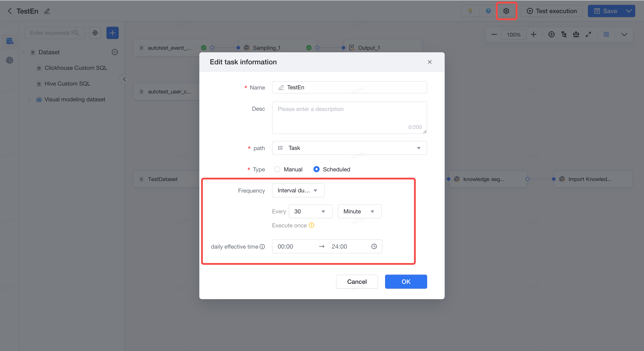The height and width of the screenshot is (351, 644).
Task: Open the path Task dropdown
Action: (349, 148)
